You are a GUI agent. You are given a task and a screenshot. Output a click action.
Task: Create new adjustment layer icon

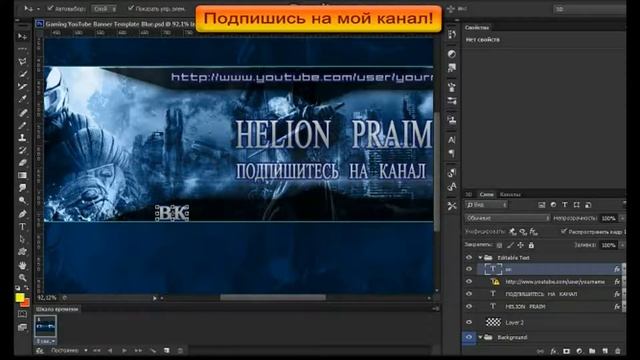click(x=579, y=351)
